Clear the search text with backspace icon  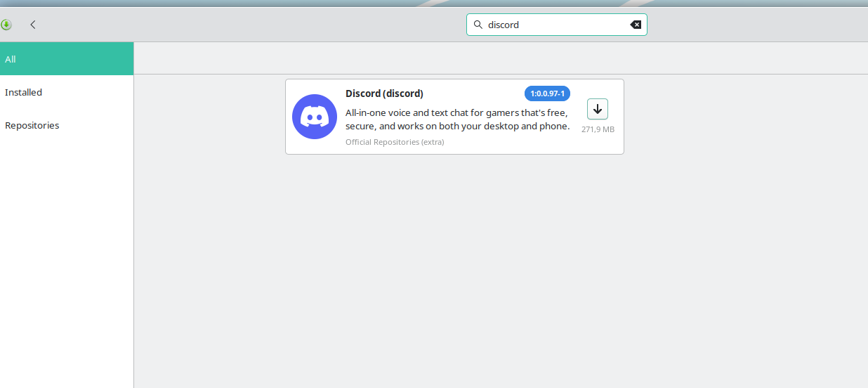(x=636, y=25)
